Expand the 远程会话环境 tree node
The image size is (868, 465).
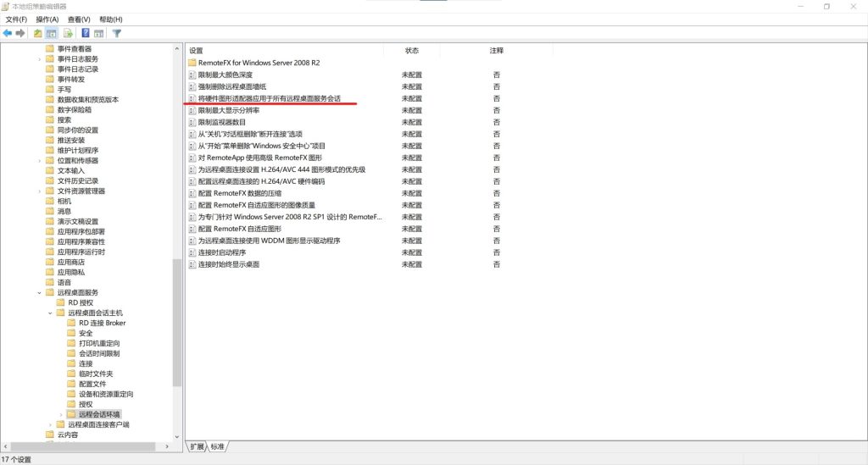60,414
